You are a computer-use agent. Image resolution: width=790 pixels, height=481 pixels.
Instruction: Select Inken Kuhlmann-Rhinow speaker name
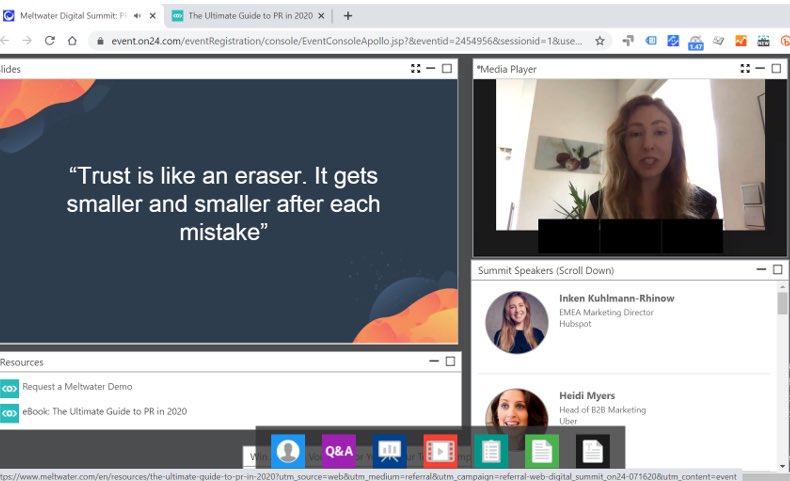point(617,298)
